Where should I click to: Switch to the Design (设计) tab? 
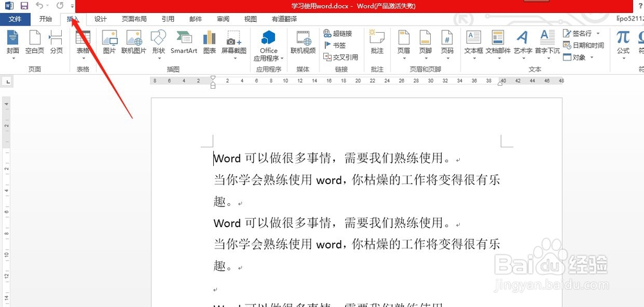click(100, 19)
